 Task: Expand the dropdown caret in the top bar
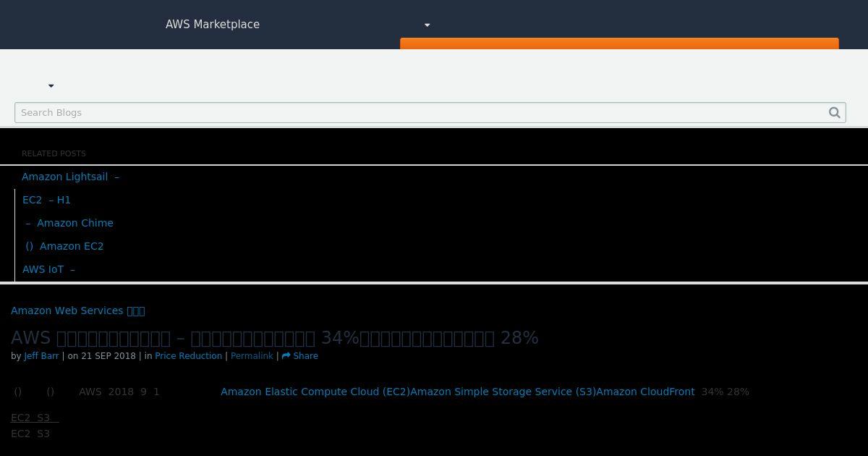point(427,25)
